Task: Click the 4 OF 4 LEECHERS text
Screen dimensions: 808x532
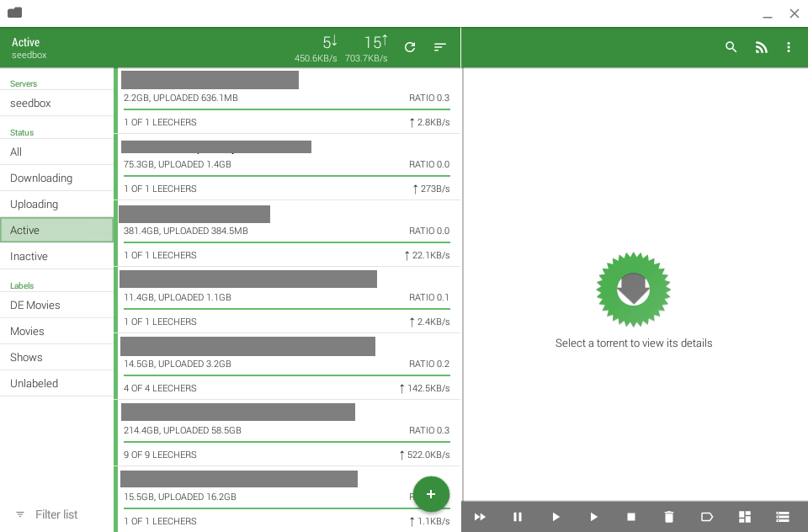Action: [160, 388]
